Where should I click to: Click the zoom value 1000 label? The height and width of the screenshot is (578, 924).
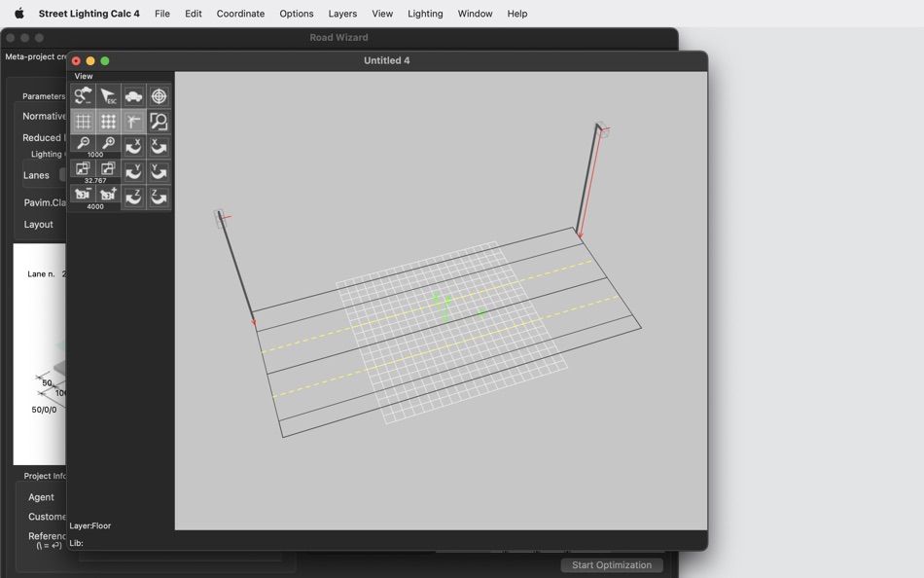pos(95,155)
